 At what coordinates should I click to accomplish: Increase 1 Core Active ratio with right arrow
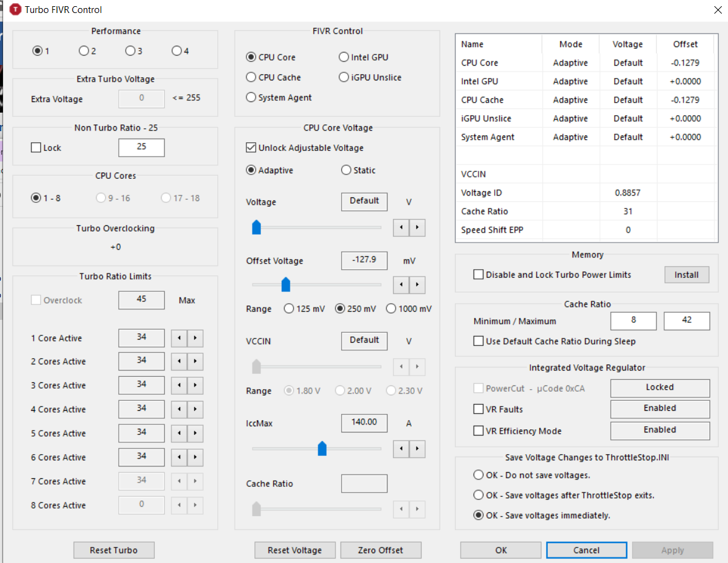point(196,338)
